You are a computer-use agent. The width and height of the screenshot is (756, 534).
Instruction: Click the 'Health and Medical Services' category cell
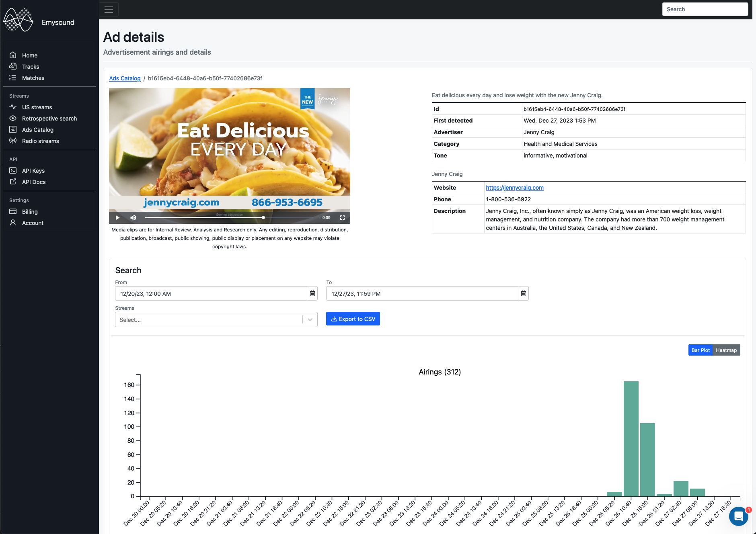(x=561, y=144)
